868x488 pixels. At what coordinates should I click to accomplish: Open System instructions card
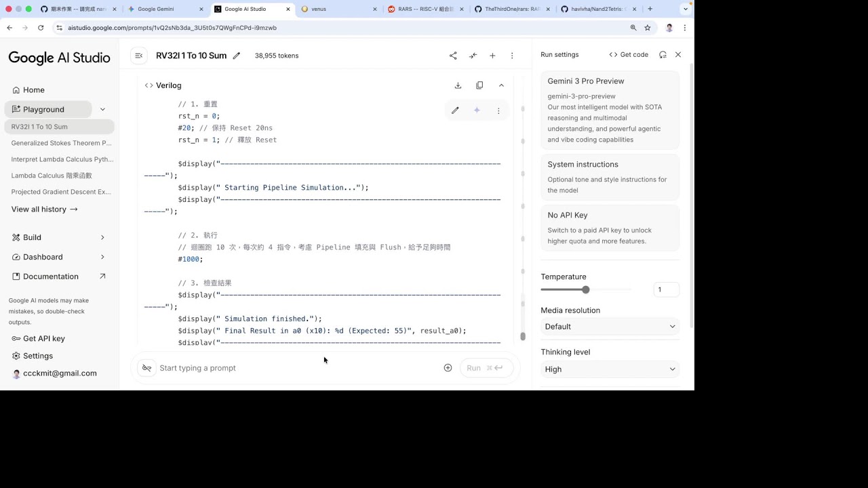pos(610,177)
